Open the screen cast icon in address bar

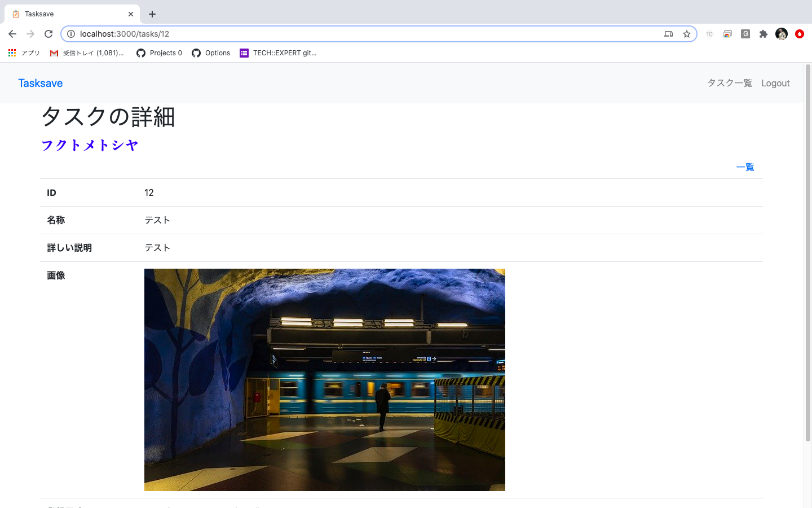pos(668,34)
